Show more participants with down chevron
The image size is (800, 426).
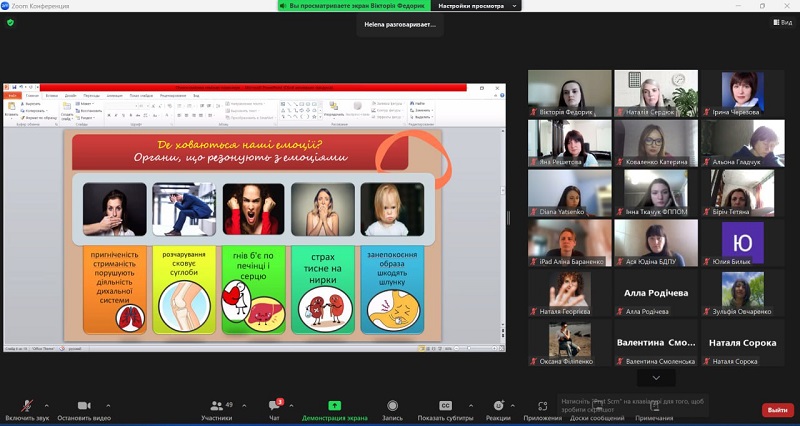click(x=656, y=378)
